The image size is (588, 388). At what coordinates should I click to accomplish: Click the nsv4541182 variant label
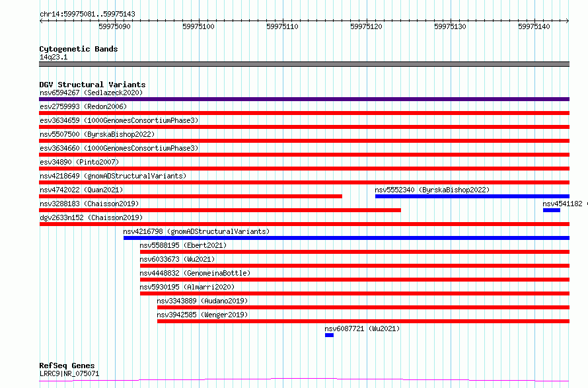(562, 204)
